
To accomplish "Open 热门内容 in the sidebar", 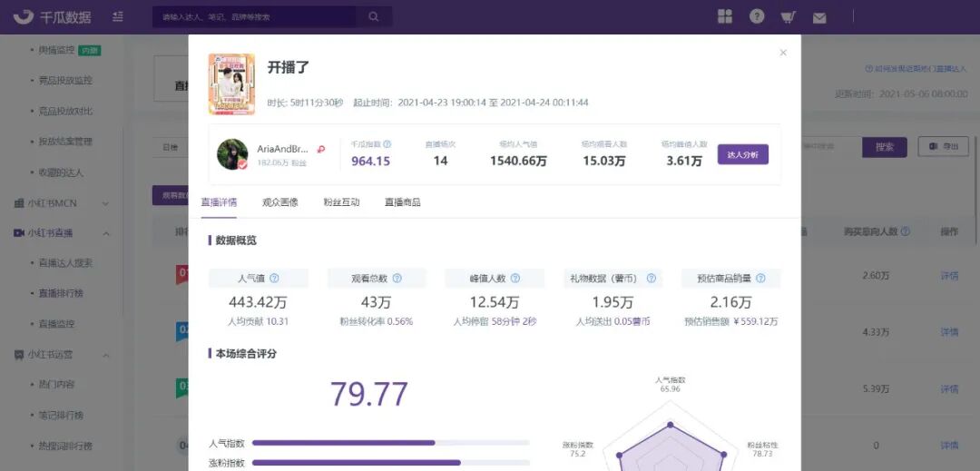I will pos(57,385).
